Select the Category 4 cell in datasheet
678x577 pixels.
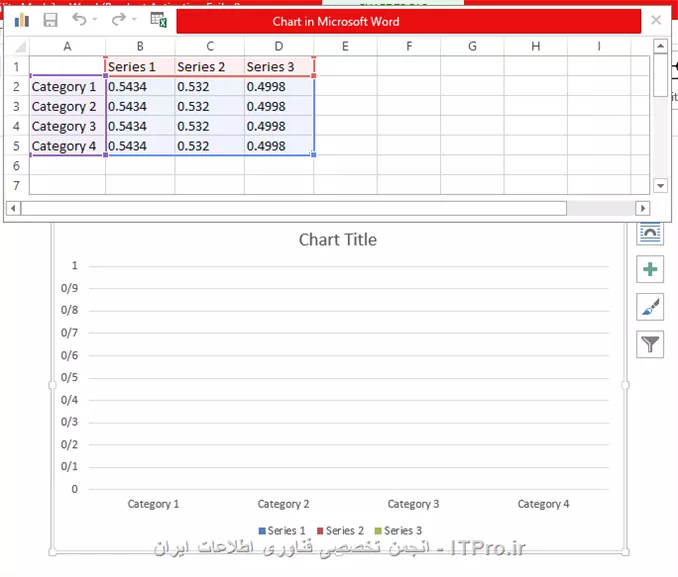(67, 146)
